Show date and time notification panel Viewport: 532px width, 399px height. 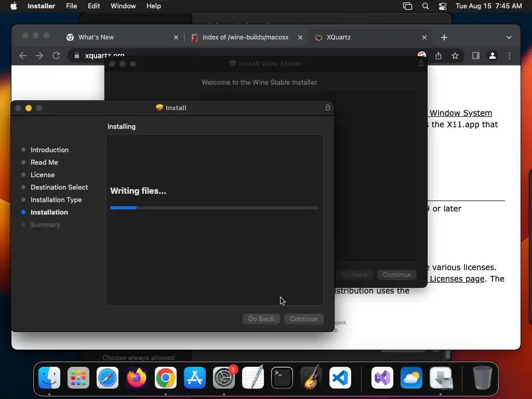(488, 6)
